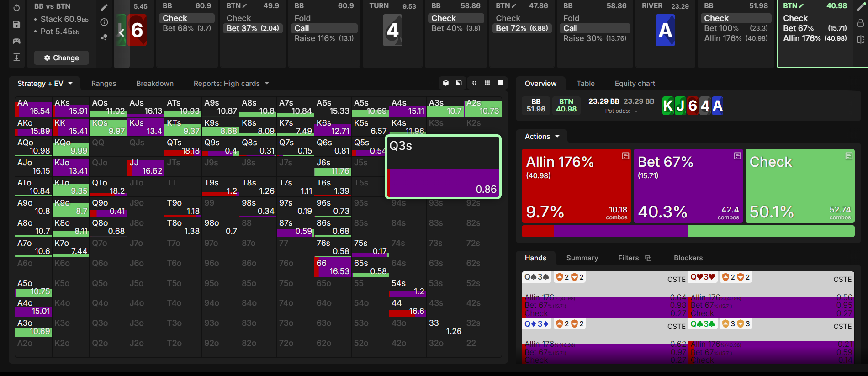Viewport: 868px width, 376px height.
Task: Click the green segment of the action frequency bar
Action: click(771, 231)
